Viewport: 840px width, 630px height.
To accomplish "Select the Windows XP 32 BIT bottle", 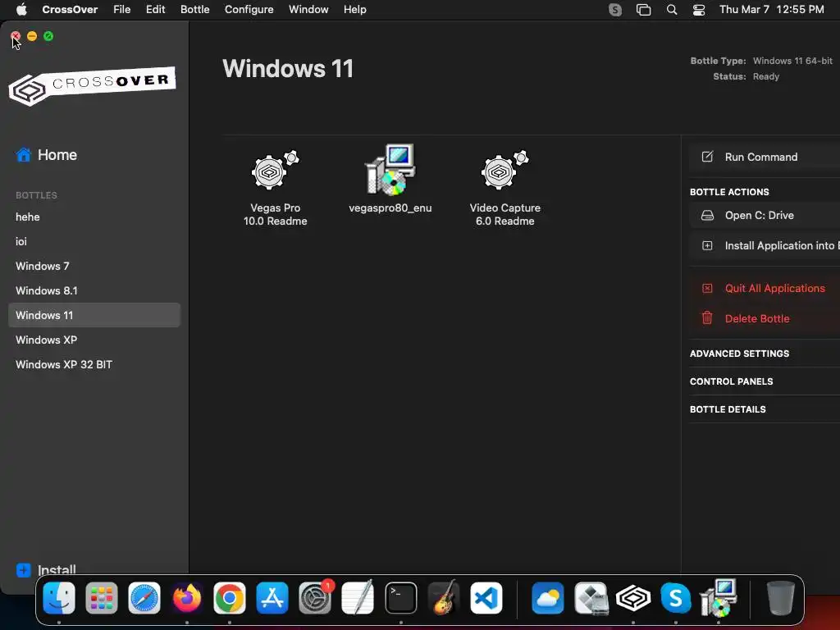I will [94, 364].
